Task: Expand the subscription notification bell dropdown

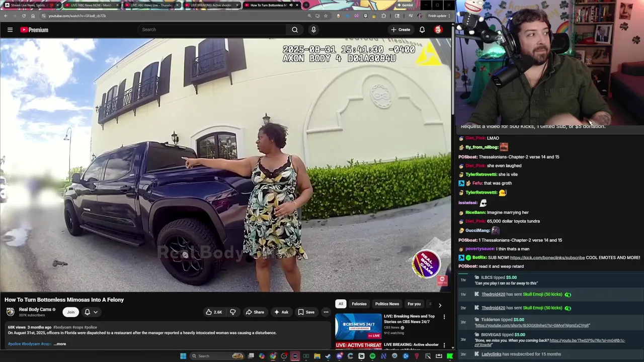Action: pos(91,312)
